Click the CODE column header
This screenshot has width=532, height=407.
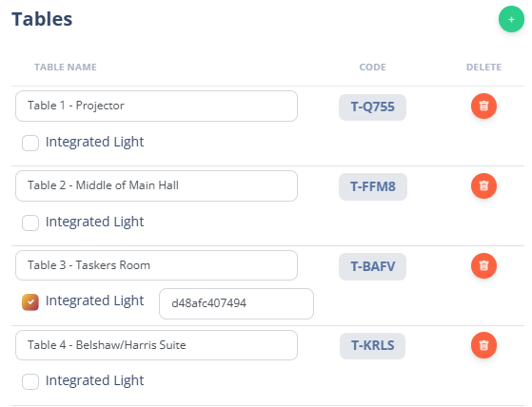[372, 68]
